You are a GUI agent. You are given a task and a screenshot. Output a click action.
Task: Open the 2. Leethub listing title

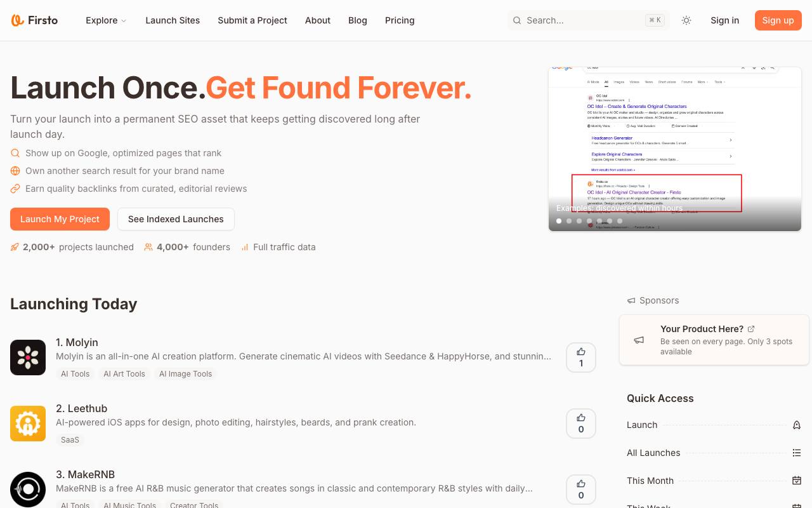tap(81, 408)
